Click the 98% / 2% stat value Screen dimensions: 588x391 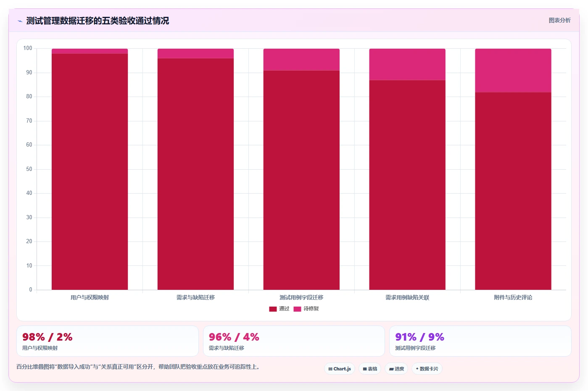47,337
